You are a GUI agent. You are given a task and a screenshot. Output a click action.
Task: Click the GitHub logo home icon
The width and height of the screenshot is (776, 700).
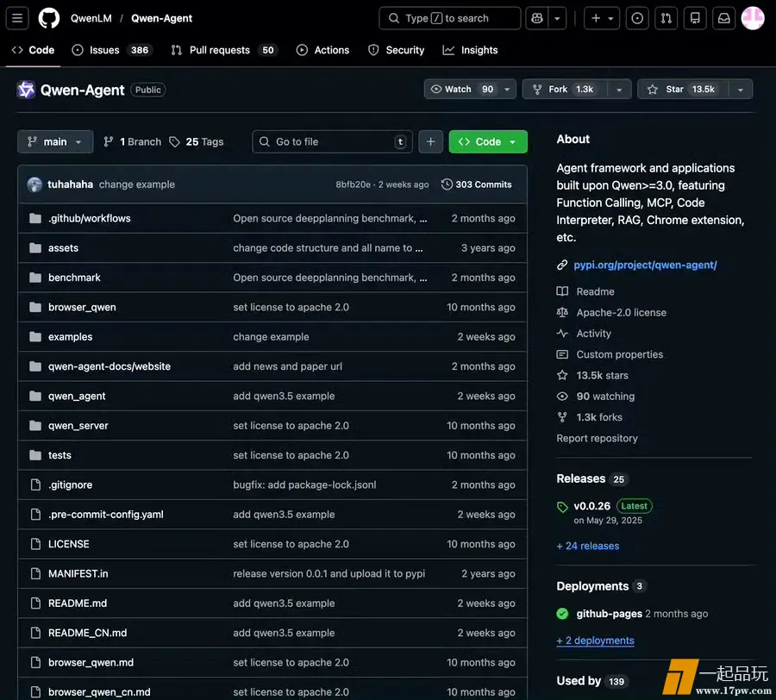49,18
